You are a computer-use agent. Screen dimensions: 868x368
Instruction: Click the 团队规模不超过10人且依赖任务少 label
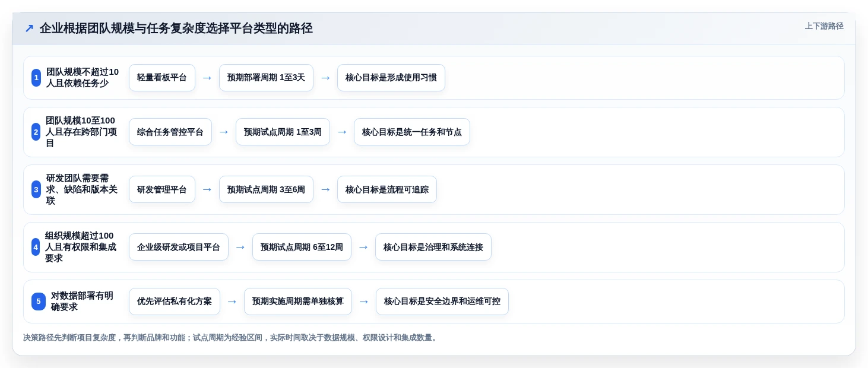pos(83,78)
